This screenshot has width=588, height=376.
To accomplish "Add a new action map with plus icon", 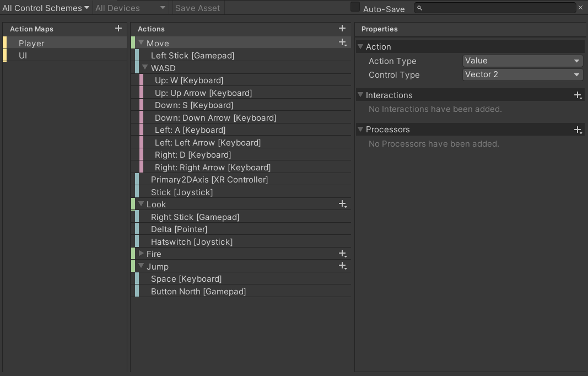I will [x=118, y=28].
